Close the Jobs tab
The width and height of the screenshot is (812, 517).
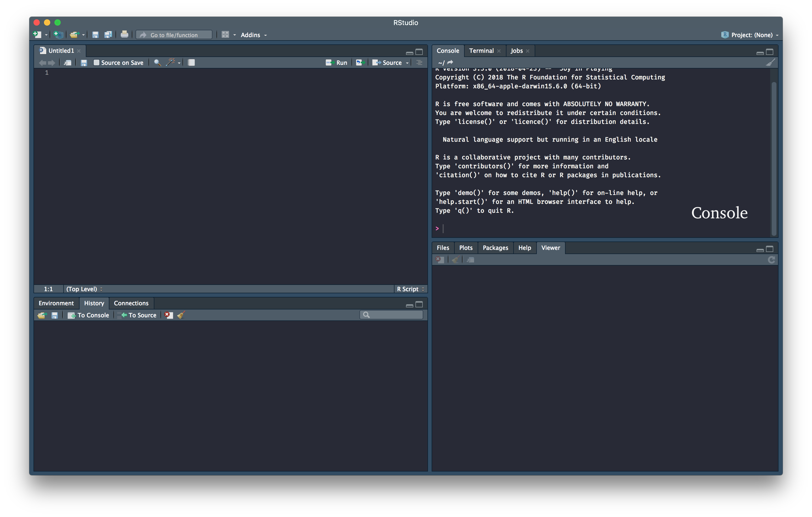coord(528,51)
